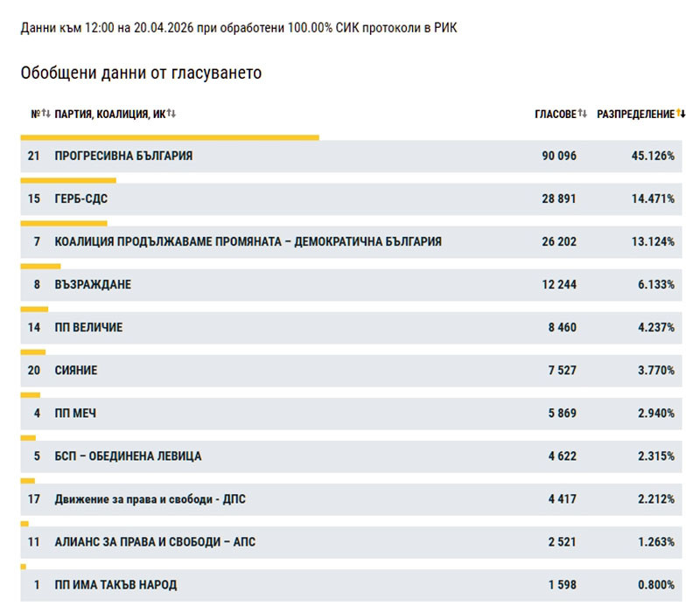Click the yellow bar above ГЕРБ-СДС

click(68, 180)
